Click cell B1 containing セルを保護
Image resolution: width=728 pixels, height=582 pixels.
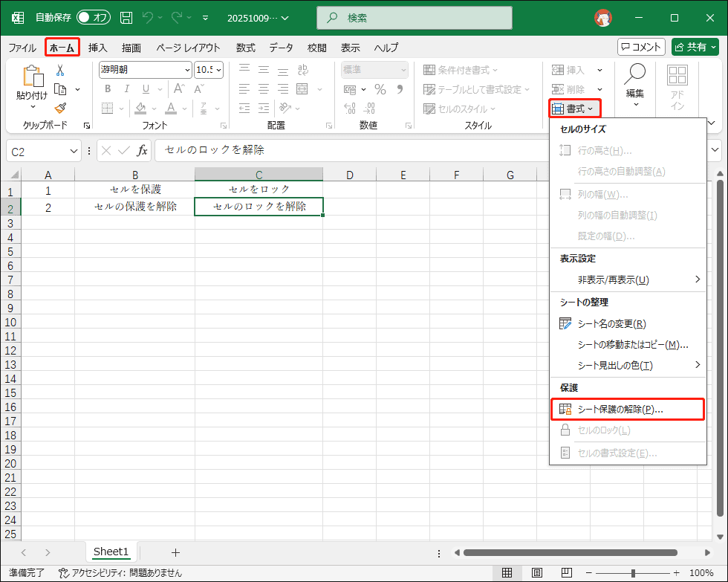click(134, 190)
